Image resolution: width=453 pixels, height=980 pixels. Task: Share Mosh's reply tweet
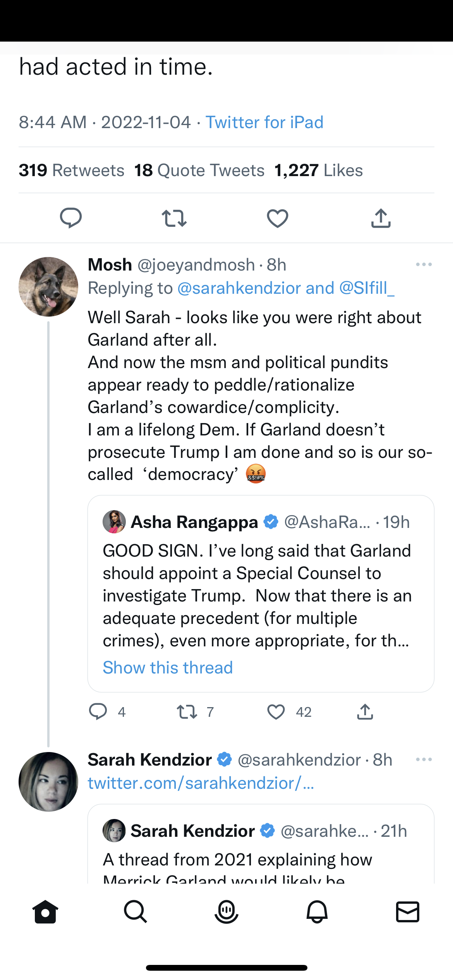coord(365,711)
